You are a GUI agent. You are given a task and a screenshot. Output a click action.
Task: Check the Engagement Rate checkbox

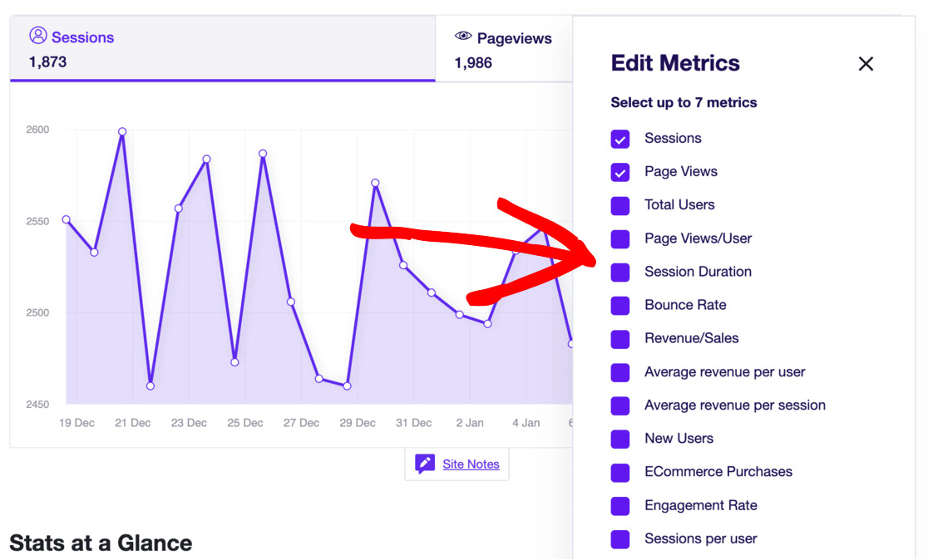pyautogui.click(x=620, y=506)
